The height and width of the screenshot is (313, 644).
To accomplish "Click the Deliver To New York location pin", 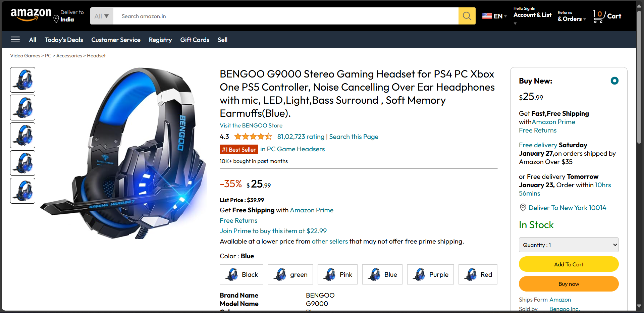I will (523, 208).
